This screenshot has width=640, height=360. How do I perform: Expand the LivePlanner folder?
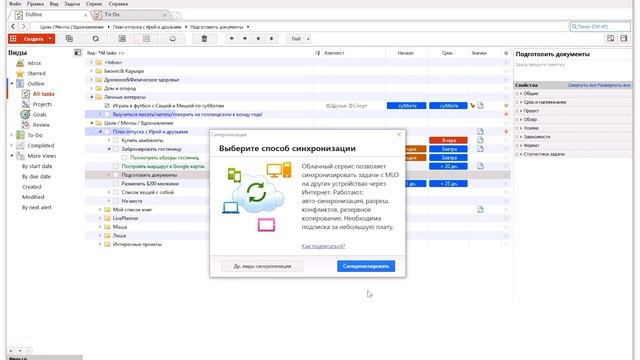coord(100,218)
